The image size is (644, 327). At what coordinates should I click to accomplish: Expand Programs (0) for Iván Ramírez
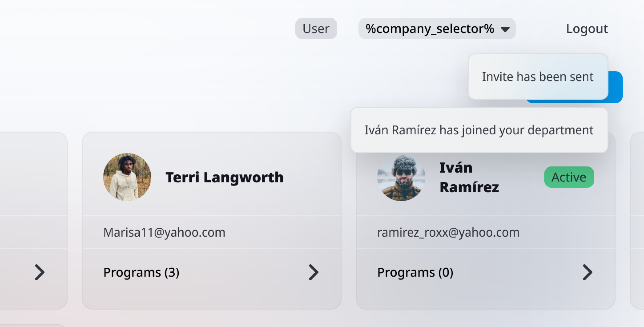[x=415, y=272]
